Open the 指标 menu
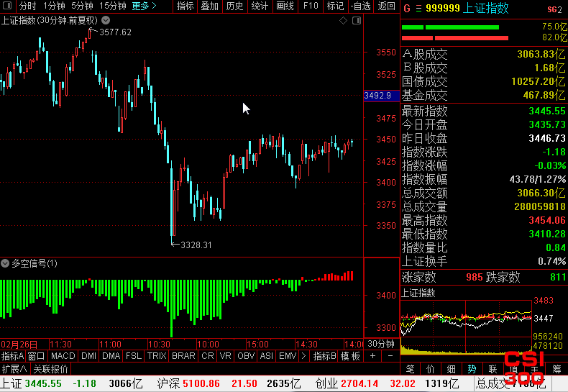Viewport: 568px width, 392px height. pos(185,6)
